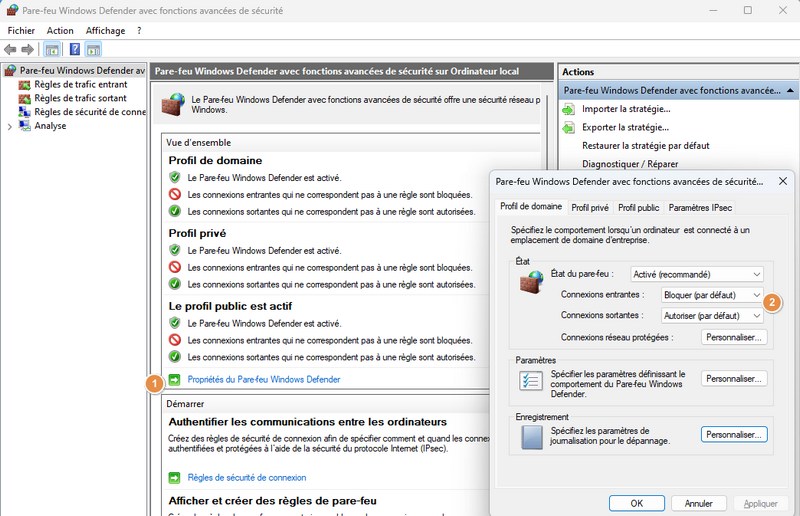
Task: Go forward with the toolbar right arrow
Action: pyautogui.click(x=28, y=50)
